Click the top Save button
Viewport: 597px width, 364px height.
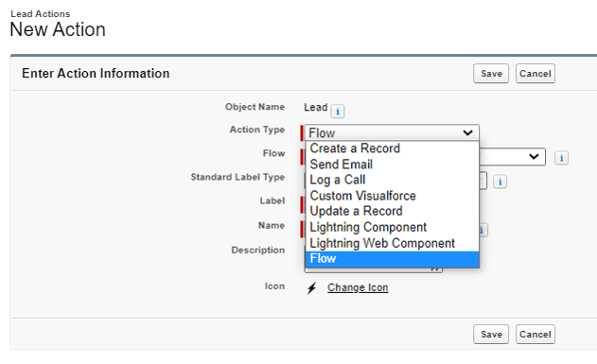tap(491, 74)
